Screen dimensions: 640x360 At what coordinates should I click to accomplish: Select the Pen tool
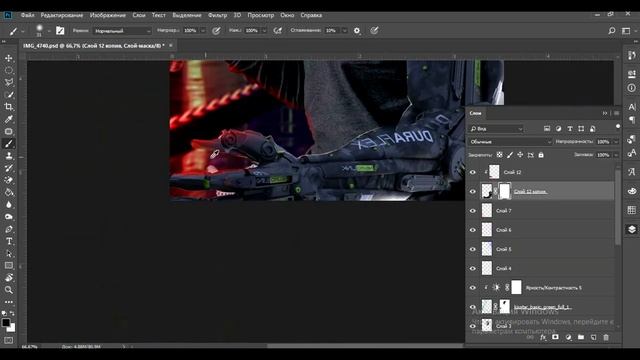click(x=9, y=229)
